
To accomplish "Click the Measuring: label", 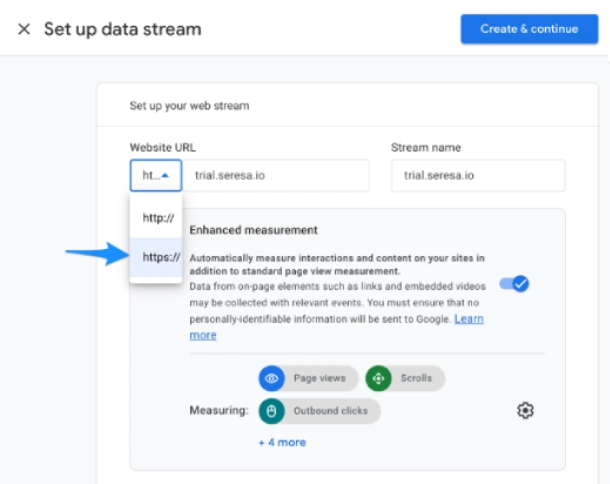I will 219,410.
